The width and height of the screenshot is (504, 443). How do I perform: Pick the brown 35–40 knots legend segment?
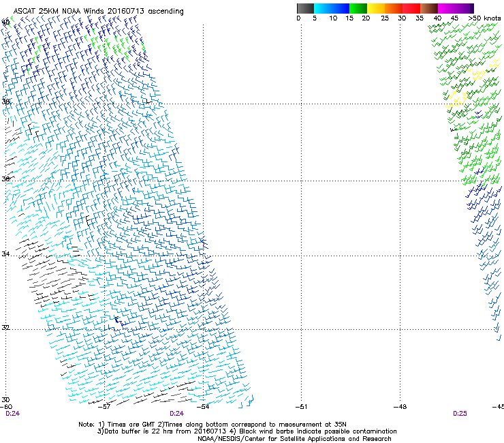pyautogui.click(x=429, y=8)
